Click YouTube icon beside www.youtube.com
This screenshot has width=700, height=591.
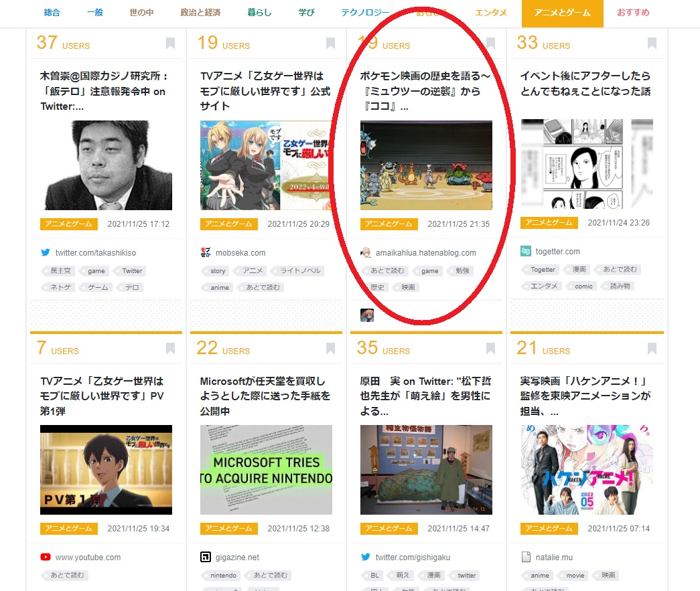coord(46,557)
